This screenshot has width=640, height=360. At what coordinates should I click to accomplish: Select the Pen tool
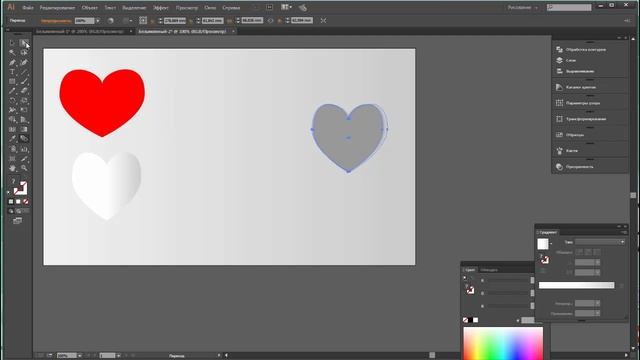pyautogui.click(x=12, y=62)
